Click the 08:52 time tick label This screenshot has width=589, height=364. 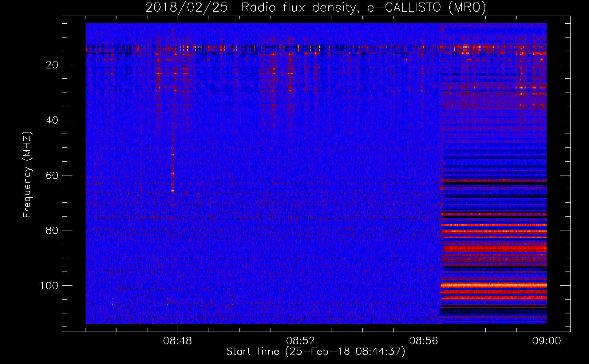pyautogui.click(x=301, y=341)
